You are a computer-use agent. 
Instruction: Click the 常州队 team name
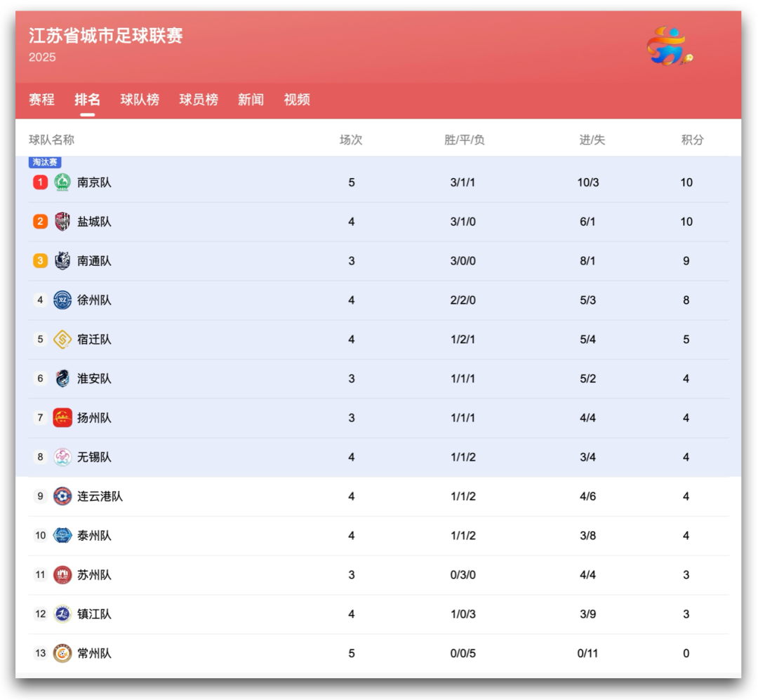click(94, 653)
